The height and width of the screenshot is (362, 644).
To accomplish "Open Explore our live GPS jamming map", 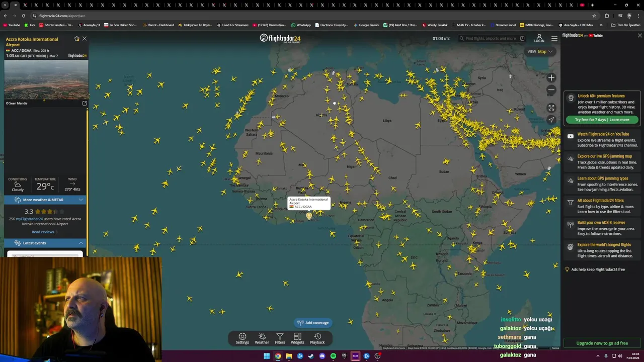I will pos(603,162).
